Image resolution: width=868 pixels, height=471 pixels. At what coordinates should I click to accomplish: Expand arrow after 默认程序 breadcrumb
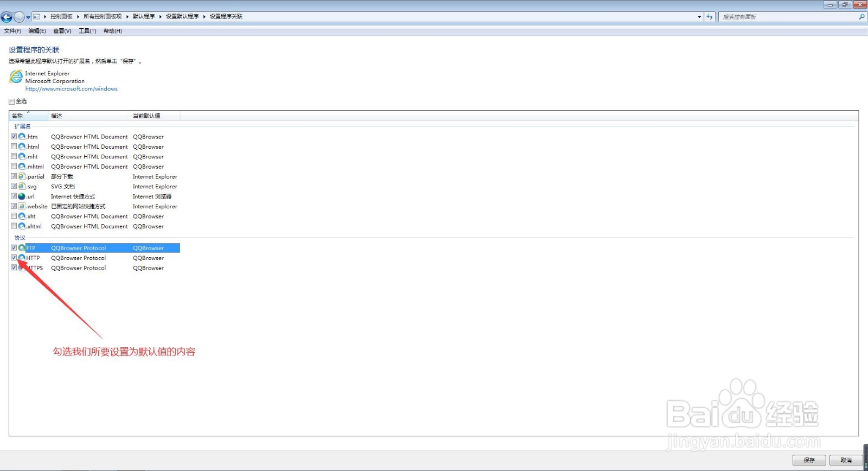[161, 17]
